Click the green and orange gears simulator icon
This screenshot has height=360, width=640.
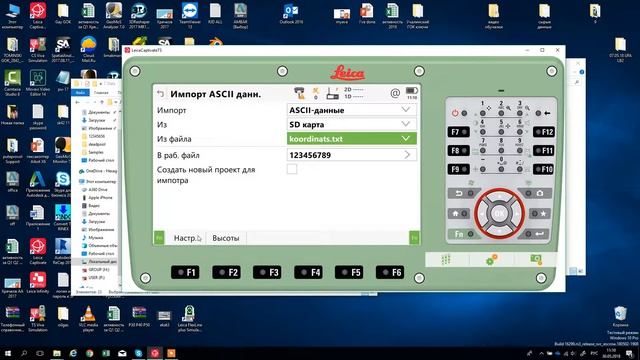[492, 259]
